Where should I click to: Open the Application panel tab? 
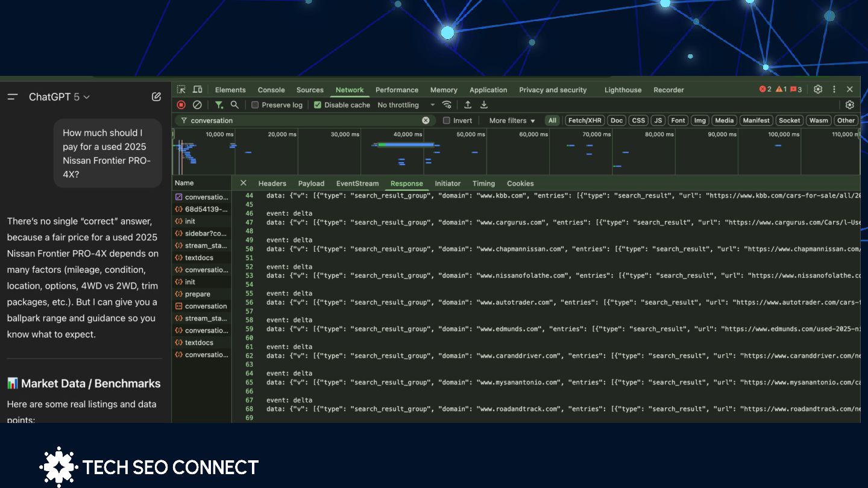[x=488, y=90]
